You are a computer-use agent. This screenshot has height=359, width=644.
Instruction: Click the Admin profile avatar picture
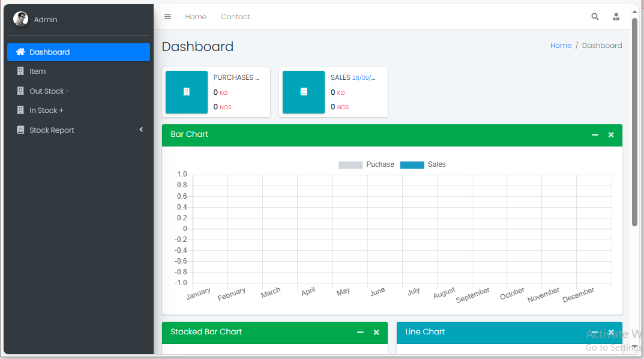click(x=20, y=19)
